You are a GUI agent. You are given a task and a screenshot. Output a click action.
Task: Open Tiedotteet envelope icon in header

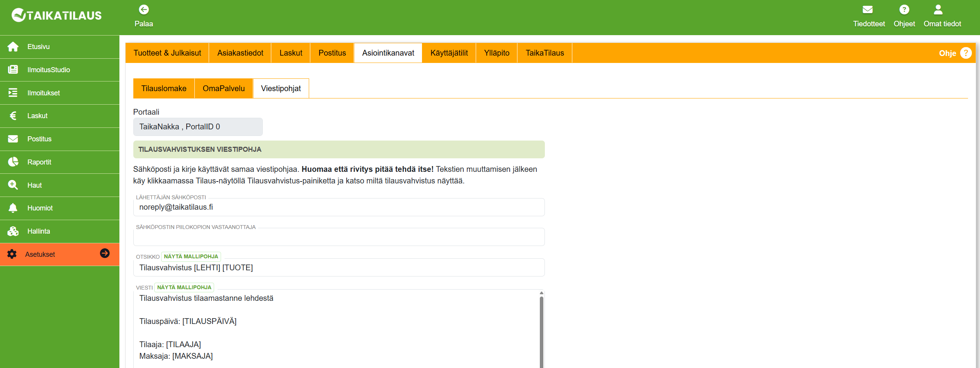pyautogui.click(x=868, y=10)
